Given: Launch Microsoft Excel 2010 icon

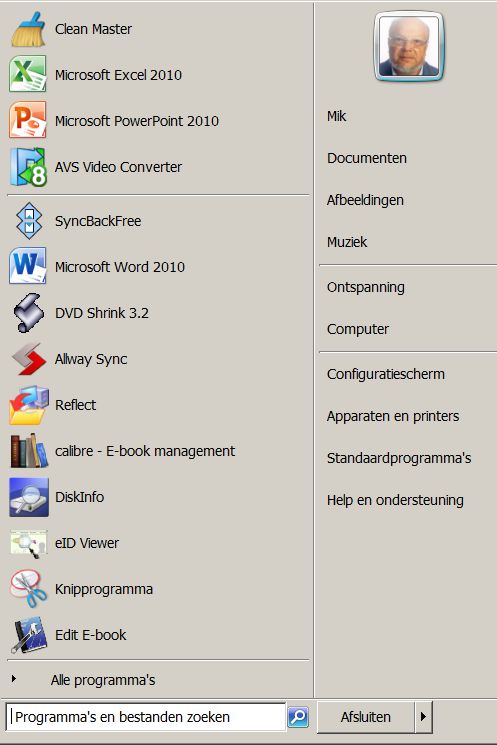Looking at the screenshot, I should click(28, 74).
